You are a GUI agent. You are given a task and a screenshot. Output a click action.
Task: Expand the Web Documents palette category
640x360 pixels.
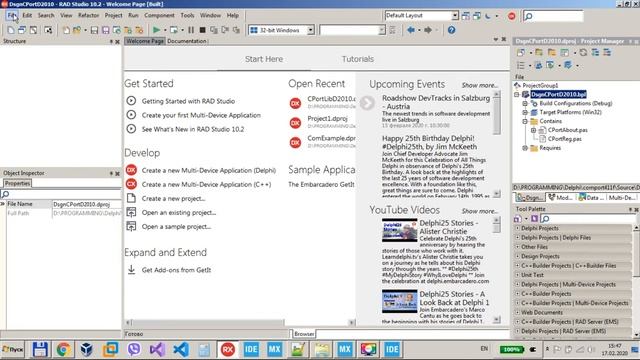(518, 313)
